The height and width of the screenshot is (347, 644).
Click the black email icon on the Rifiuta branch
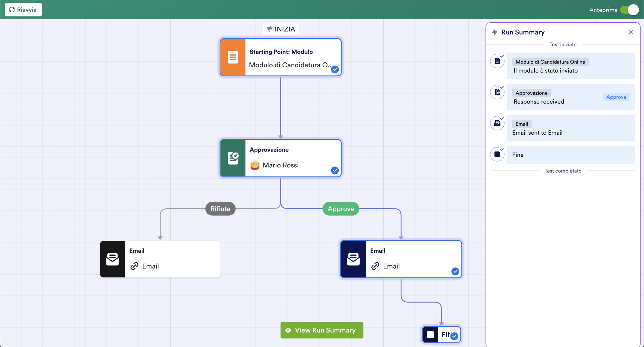click(x=112, y=259)
